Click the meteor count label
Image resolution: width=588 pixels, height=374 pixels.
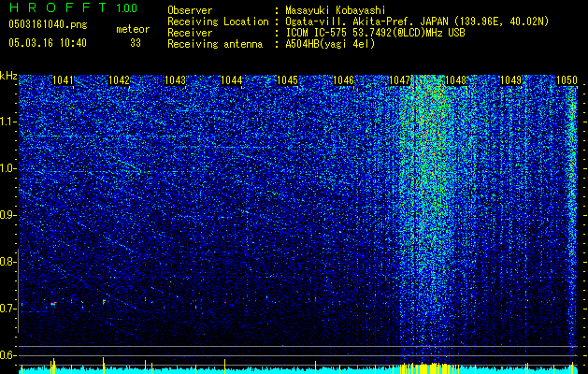133,29
